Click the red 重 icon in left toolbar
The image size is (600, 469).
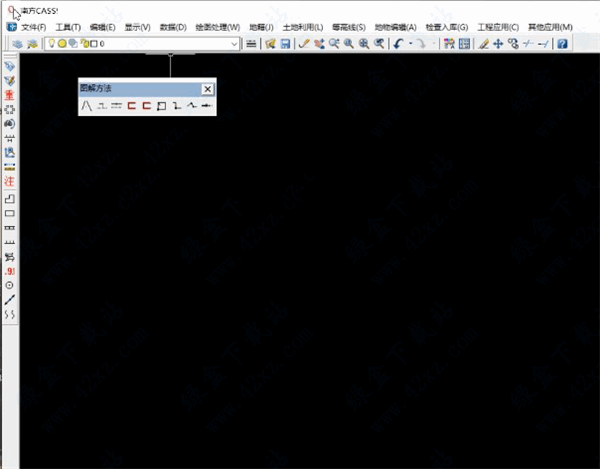point(10,95)
